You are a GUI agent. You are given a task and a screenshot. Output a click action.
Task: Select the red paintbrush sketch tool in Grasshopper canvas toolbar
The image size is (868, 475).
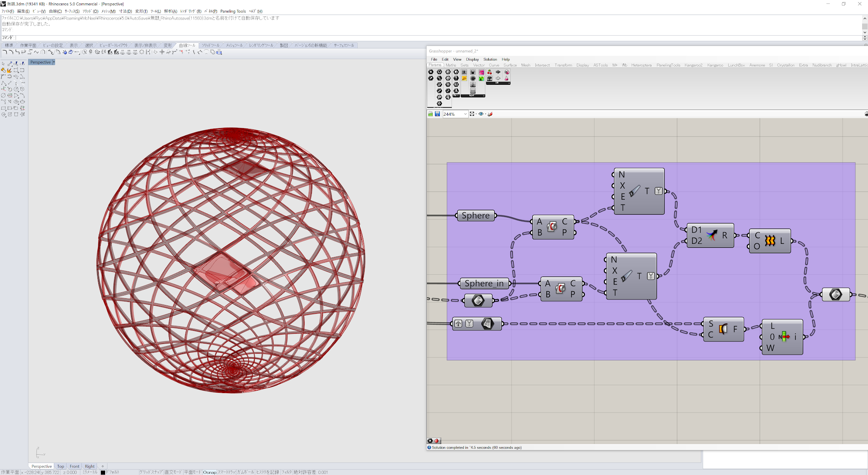tap(491, 114)
